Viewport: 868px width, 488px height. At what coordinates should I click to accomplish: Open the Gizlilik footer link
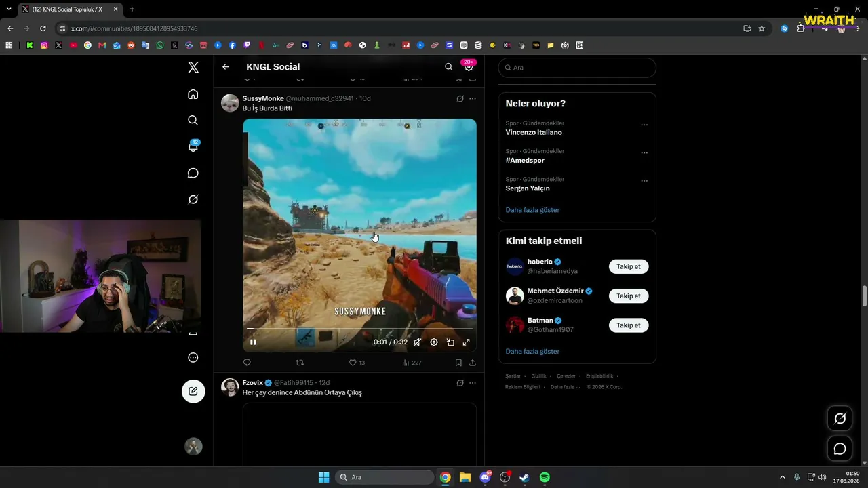click(x=538, y=376)
